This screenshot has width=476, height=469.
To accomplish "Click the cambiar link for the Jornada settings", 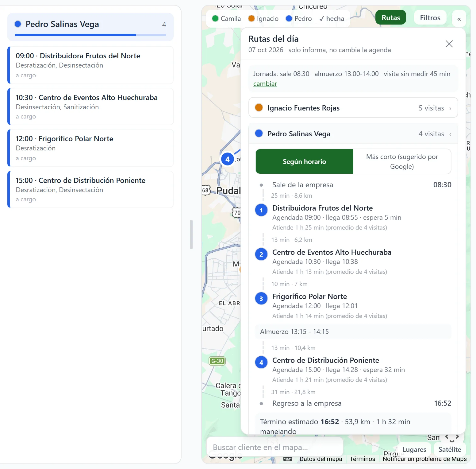I will tap(265, 84).
